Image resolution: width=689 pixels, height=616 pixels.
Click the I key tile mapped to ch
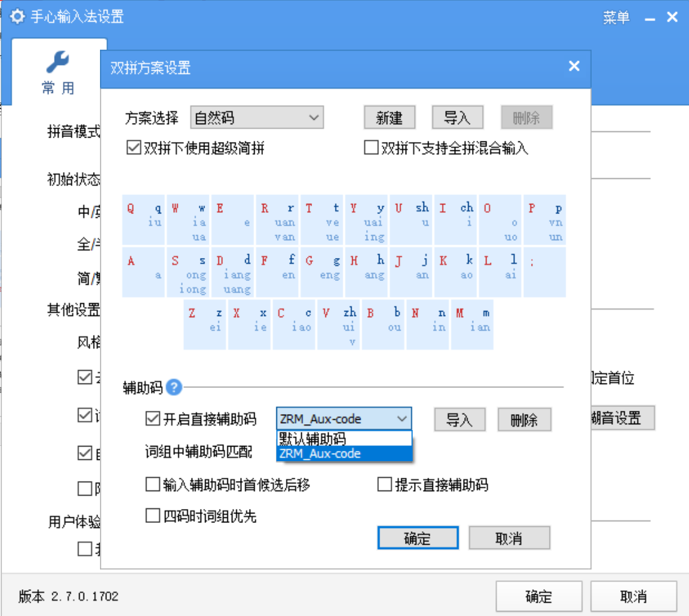(455, 220)
